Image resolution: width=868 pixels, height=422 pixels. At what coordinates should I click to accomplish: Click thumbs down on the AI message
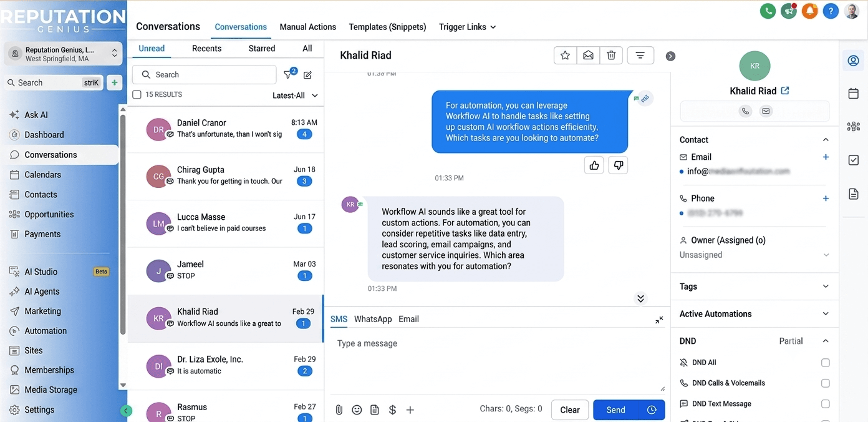(618, 165)
